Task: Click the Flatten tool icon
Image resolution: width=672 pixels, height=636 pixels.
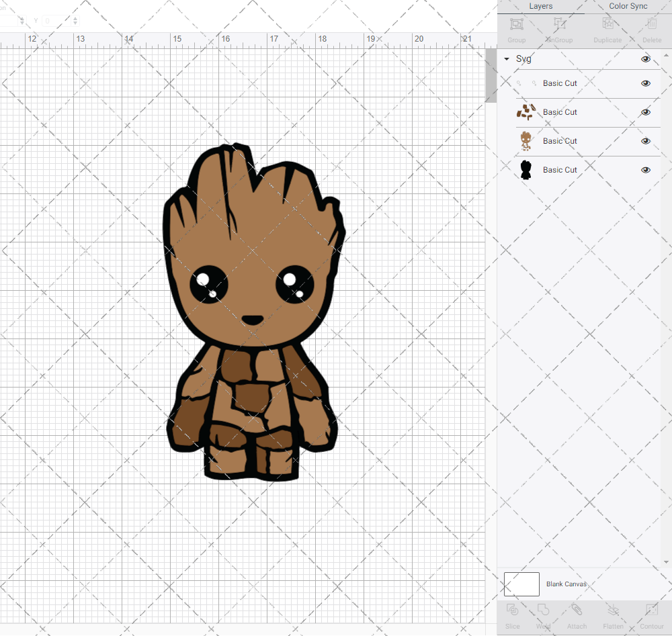Action: coord(614,609)
